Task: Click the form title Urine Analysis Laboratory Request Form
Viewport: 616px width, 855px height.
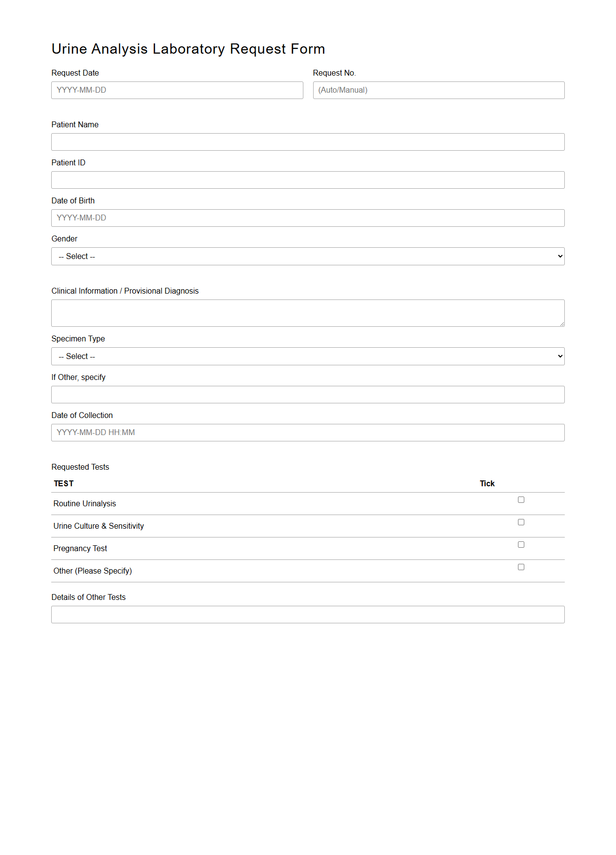Action: pyautogui.click(x=189, y=49)
